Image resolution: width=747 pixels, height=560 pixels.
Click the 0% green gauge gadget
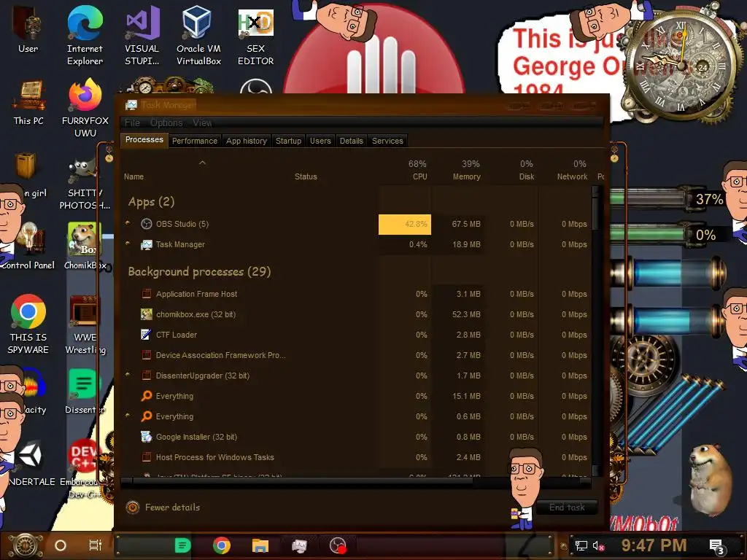point(666,235)
